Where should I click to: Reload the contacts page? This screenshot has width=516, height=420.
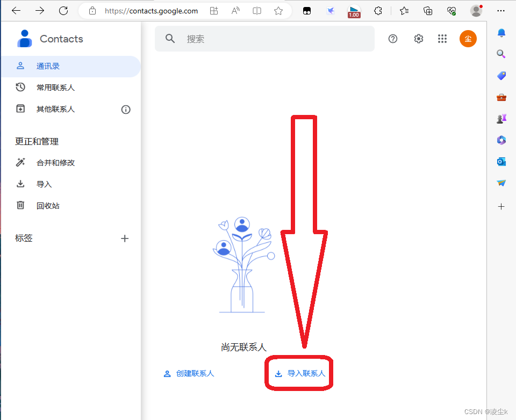point(63,11)
